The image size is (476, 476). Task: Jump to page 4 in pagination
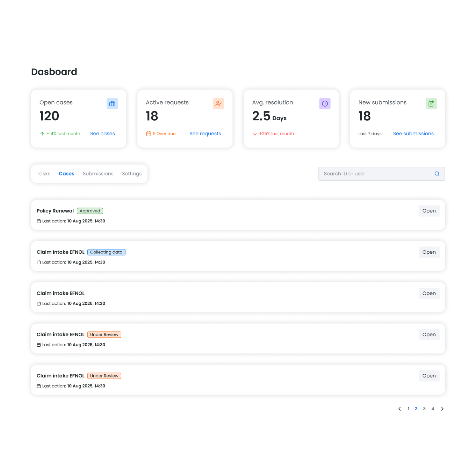pyautogui.click(x=433, y=409)
